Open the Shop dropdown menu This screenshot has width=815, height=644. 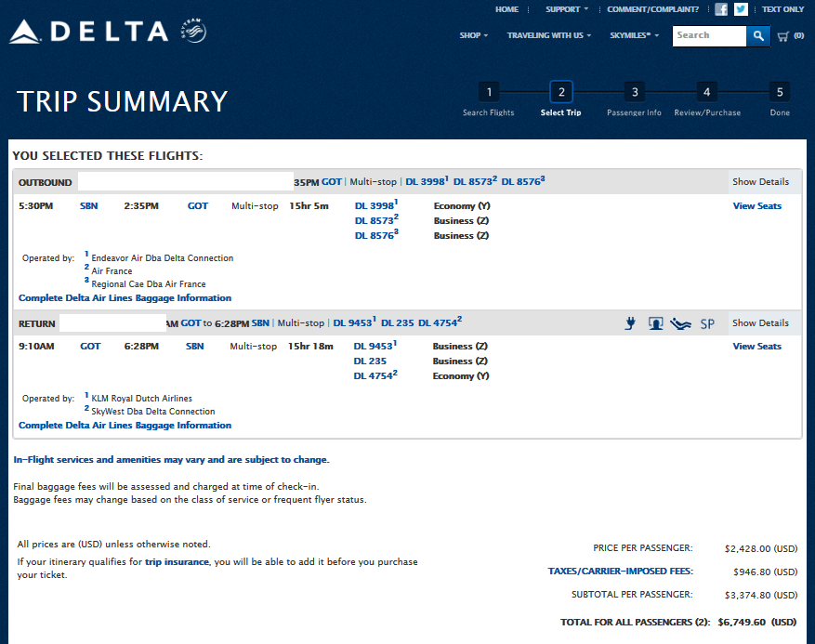(x=474, y=35)
